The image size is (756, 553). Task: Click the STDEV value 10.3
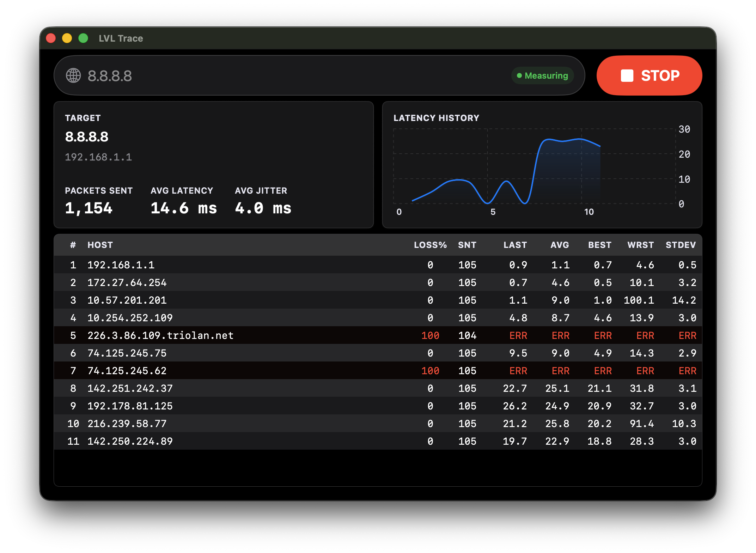pyautogui.click(x=684, y=424)
